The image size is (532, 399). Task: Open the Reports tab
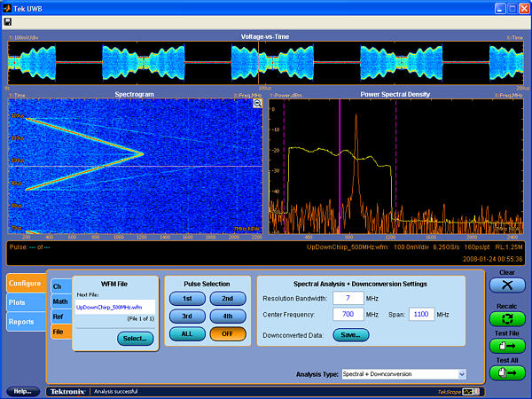click(21, 322)
